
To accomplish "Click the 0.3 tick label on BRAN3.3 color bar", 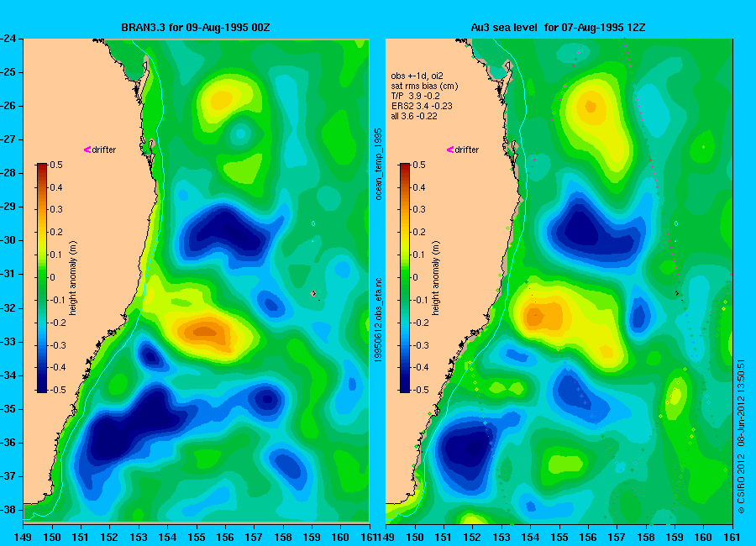I will [56, 209].
